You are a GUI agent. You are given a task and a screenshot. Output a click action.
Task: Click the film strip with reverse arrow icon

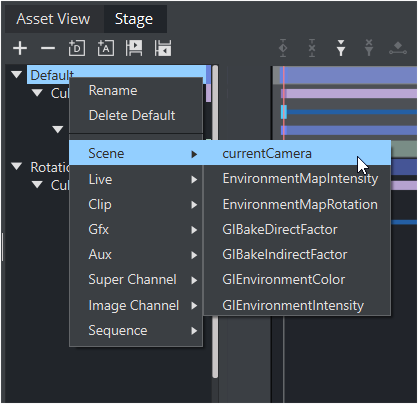point(163,48)
